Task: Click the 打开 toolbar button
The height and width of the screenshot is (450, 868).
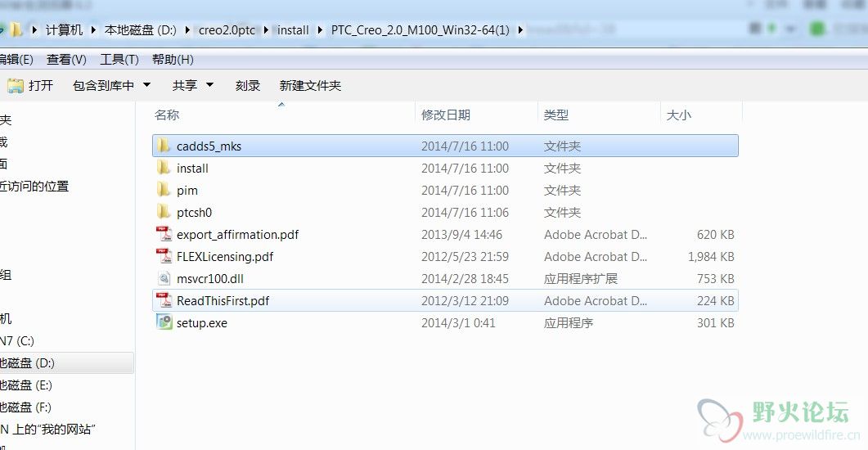Action: click(30, 85)
